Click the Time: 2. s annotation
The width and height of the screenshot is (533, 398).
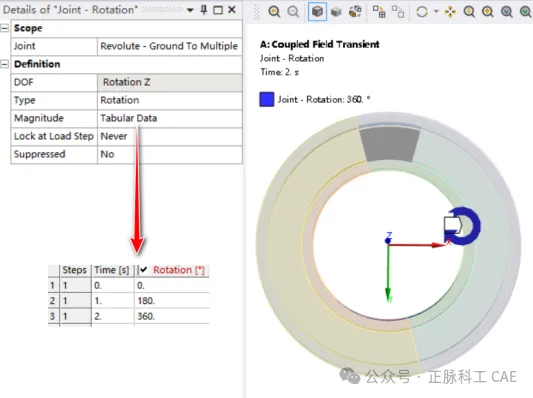click(279, 72)
